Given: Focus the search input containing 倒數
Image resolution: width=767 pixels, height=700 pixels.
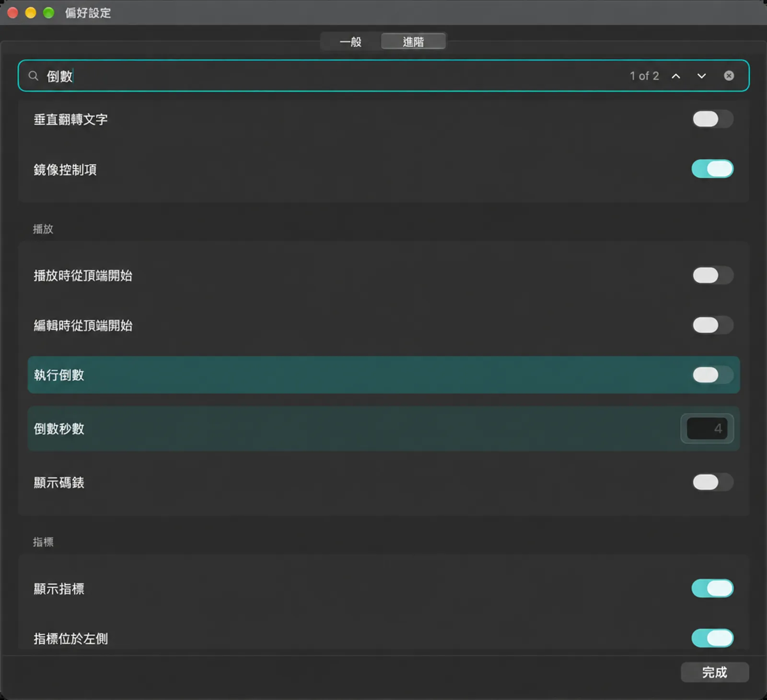Looking at the screenshot, I should pyautogui.click(x=336, y=76).
